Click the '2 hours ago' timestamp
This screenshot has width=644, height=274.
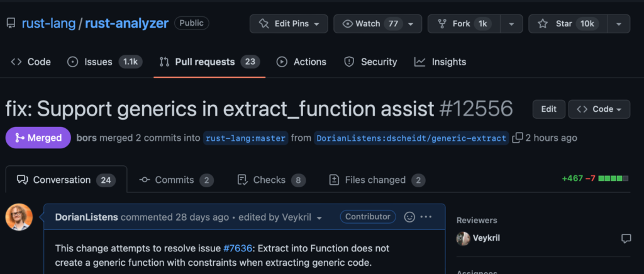click(x=551, y=138)
